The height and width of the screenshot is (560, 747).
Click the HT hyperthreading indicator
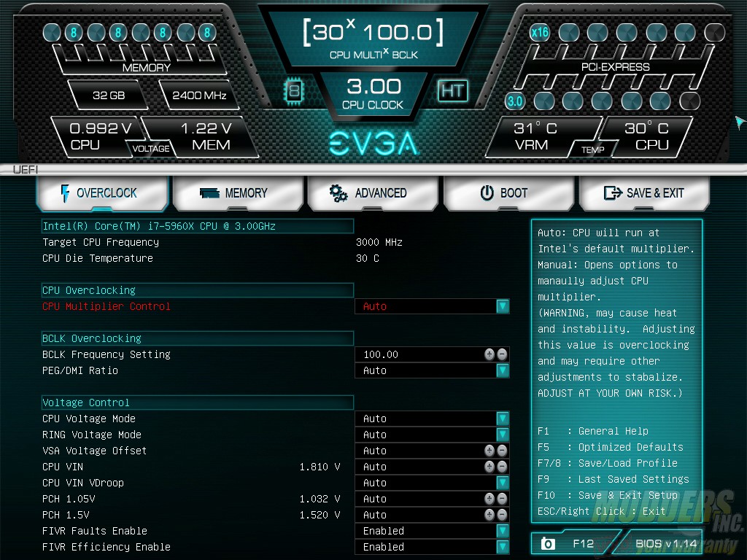tap(452, 90)
